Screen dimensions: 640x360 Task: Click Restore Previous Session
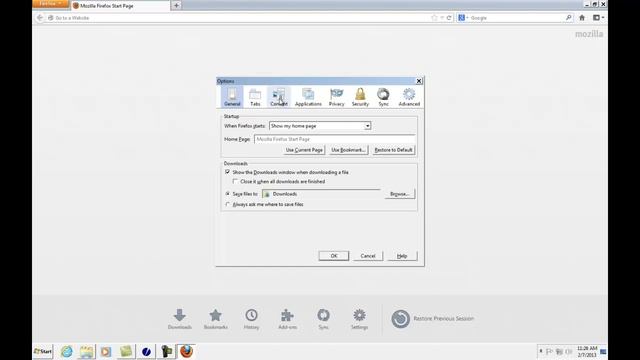click(x=433, y=319)
